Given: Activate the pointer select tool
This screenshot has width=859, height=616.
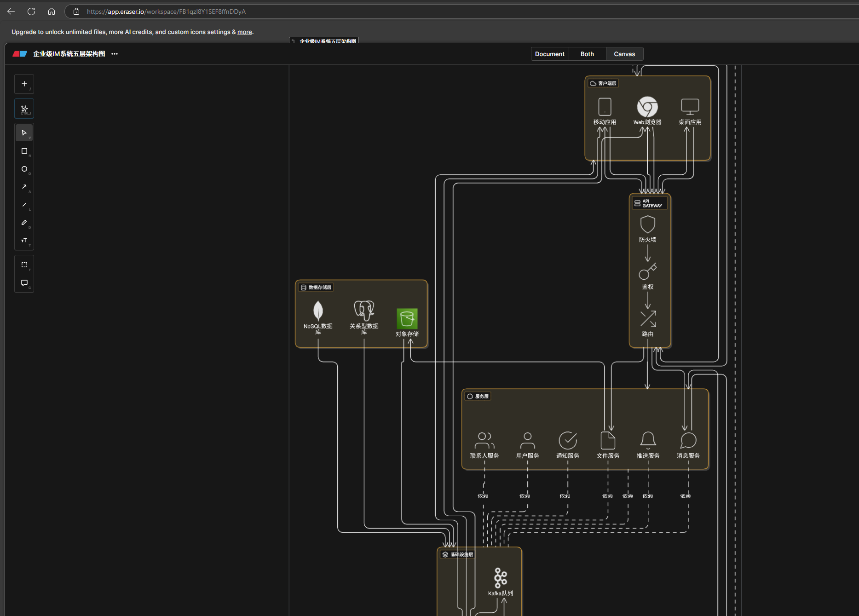Looking at the screenshot, I should 24,133.
